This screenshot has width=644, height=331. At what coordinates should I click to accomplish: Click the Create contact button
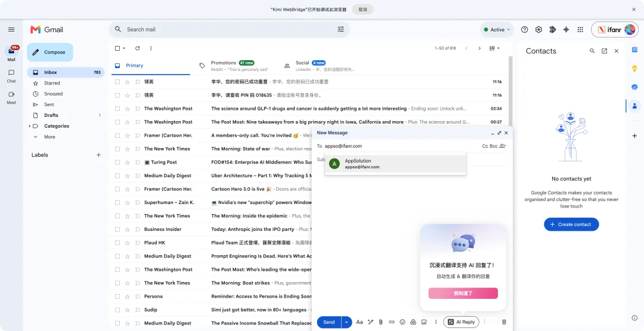click(571, 224)
